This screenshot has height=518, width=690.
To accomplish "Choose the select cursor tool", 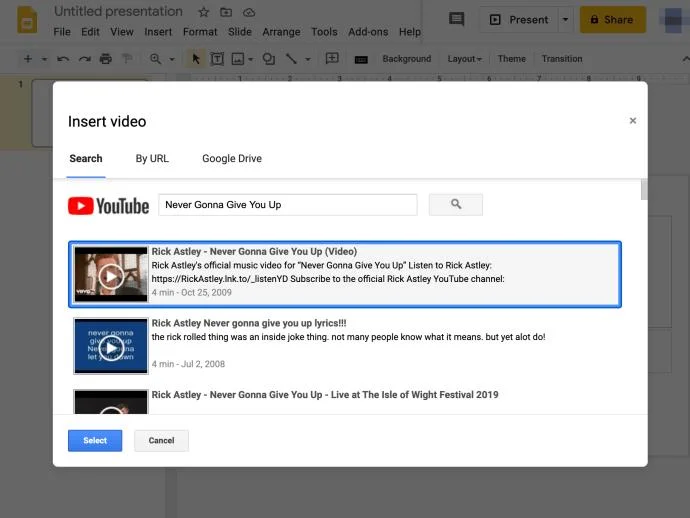I will point(196,59).
